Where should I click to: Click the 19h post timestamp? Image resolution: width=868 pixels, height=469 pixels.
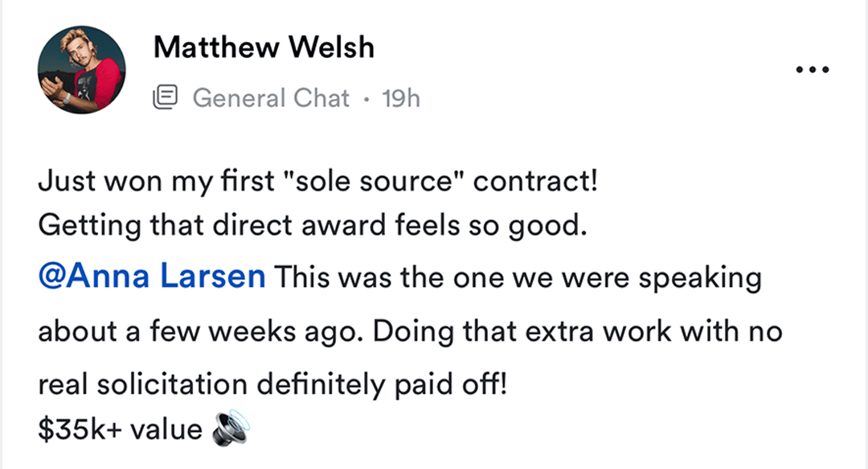pos(401,98)
